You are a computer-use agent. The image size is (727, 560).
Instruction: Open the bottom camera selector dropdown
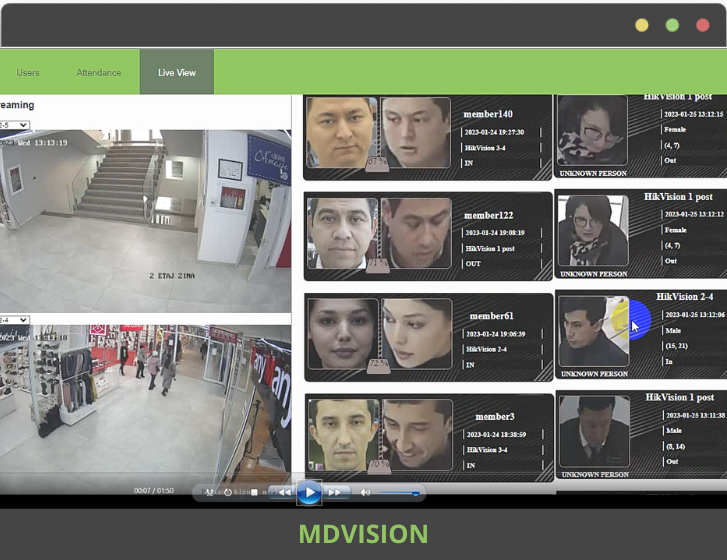14,320
